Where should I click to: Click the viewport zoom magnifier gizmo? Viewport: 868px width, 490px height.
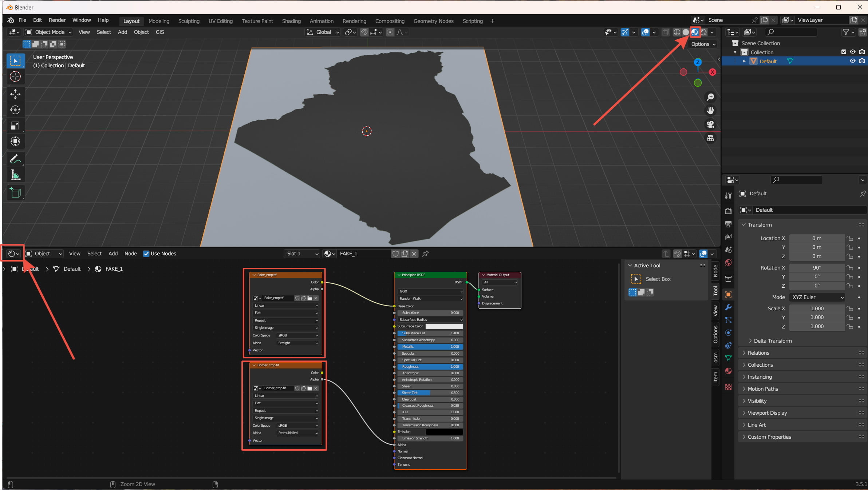[x=710, y=97]
